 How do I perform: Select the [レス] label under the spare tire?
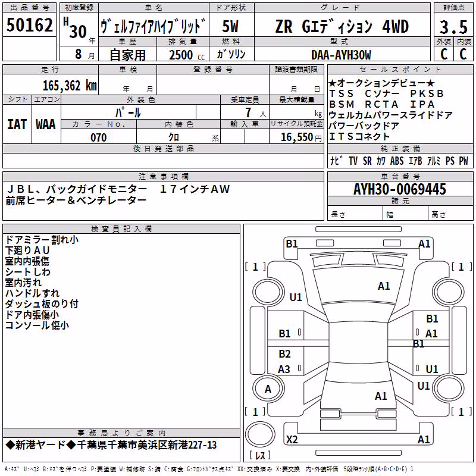(x=260, y=455)
